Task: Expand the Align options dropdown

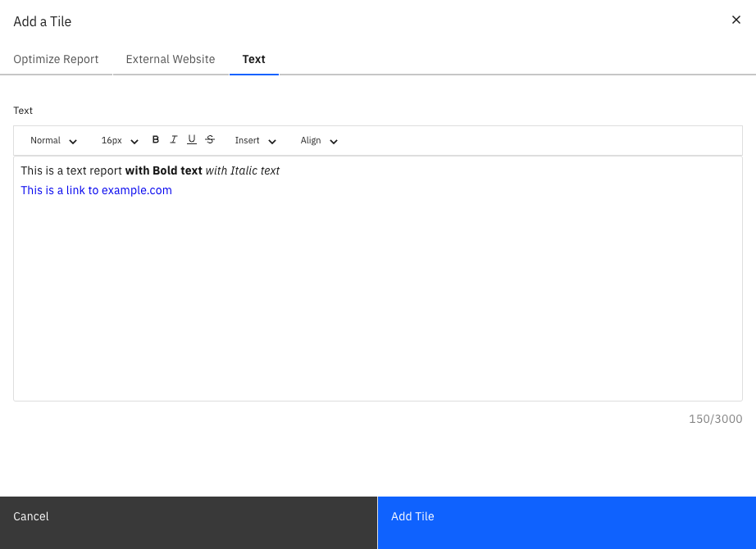Action: pos(318,141)
